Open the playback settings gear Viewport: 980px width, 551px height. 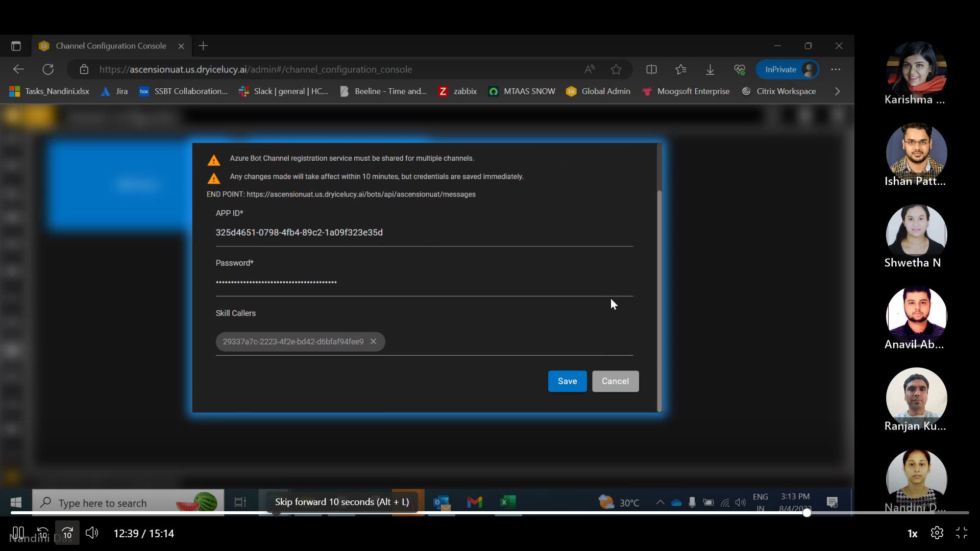[x=937, y=533]
